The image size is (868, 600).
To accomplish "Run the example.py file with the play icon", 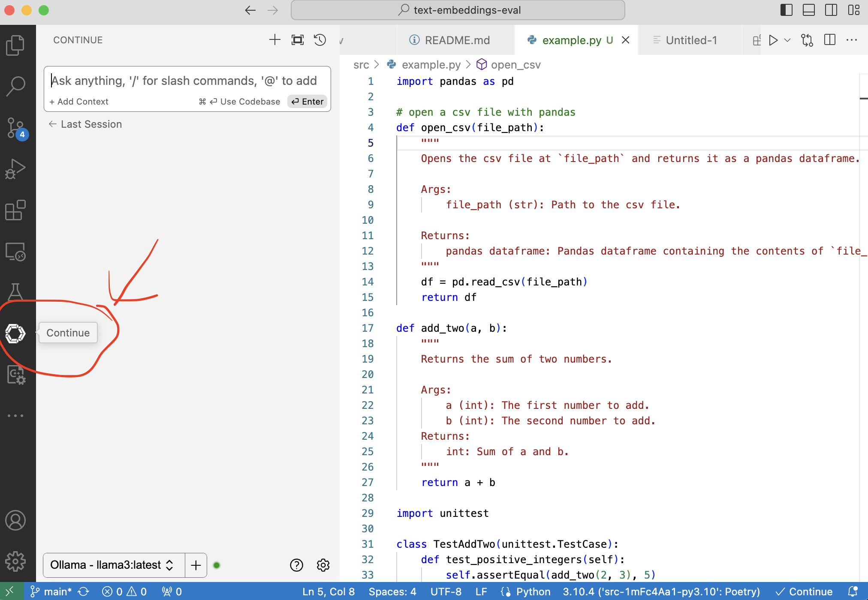I will (773, 40).
